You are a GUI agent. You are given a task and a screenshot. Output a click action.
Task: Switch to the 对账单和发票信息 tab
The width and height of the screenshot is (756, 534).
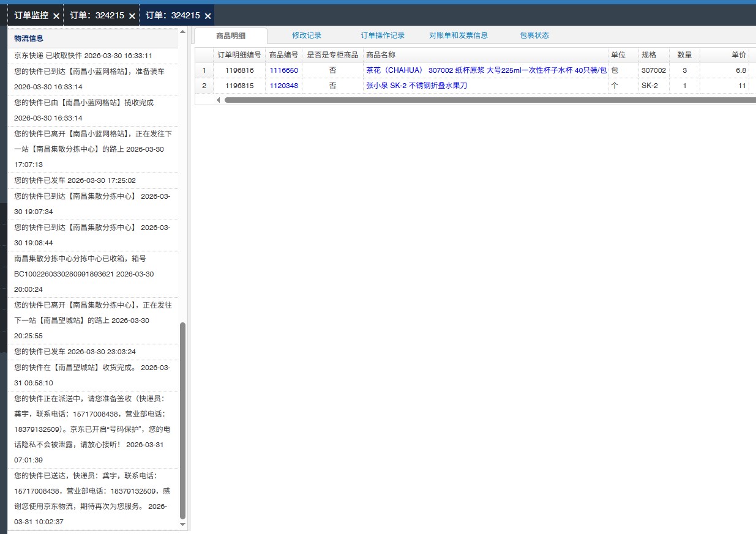458,35
